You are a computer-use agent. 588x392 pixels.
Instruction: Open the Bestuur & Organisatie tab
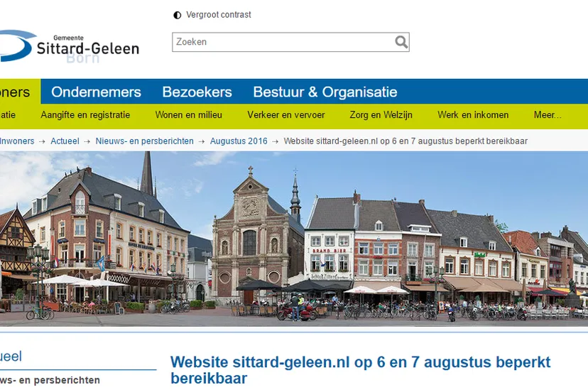tap(325, 92)
